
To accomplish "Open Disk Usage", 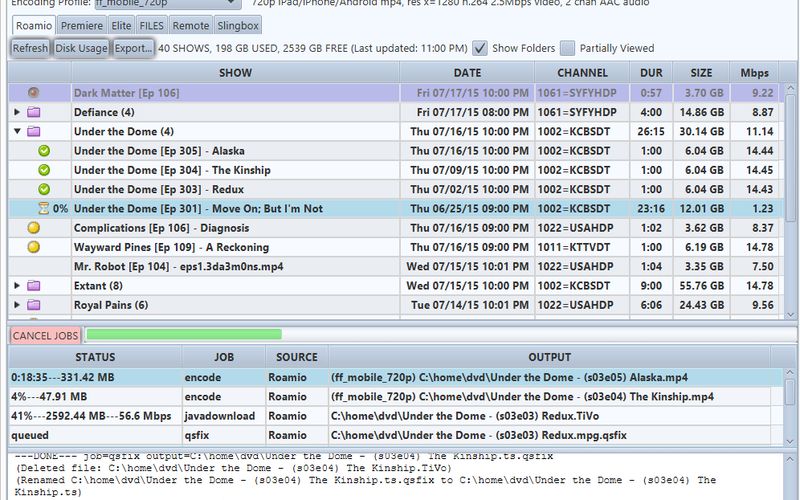I will click(x=81, y=48).
